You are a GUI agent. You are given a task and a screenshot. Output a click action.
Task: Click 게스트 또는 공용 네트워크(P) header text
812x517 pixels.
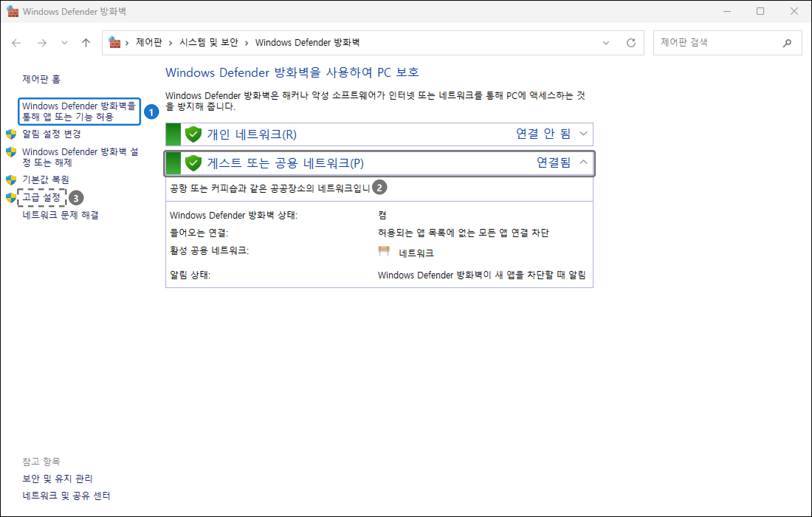285,163
